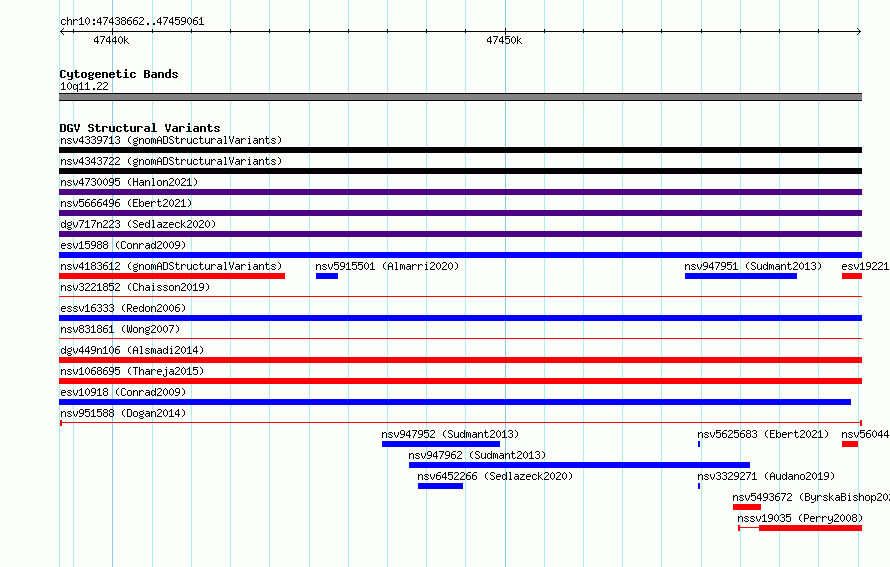Open nsv3221852 (Chaisson2019) label
The height and width of the screenshot is (567, 890).
point(135,287)
